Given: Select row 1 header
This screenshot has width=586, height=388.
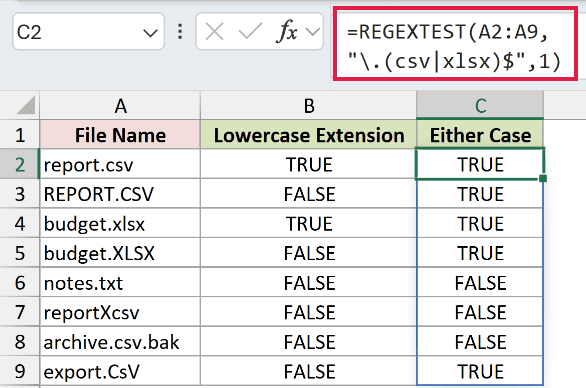Looking at the screenshot, I should pos(20,135).
